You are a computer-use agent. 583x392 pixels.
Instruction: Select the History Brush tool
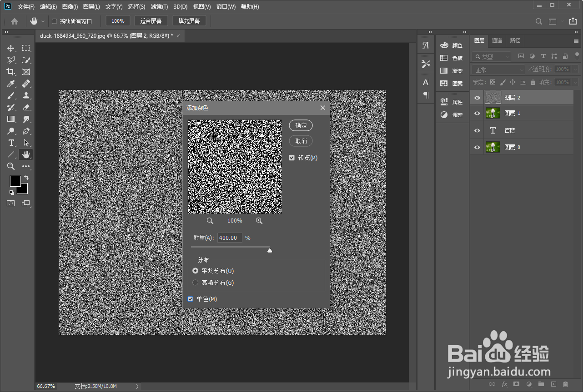point(11,107)
